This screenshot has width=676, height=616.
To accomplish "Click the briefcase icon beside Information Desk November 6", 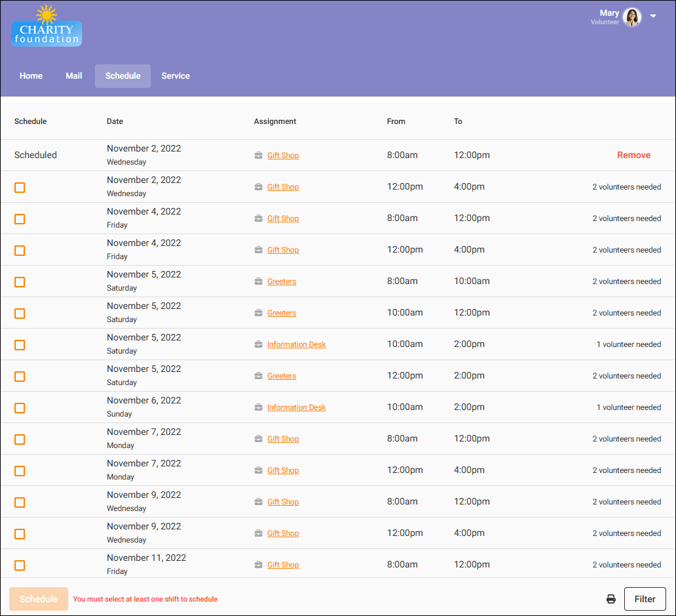I will (258, 407).
